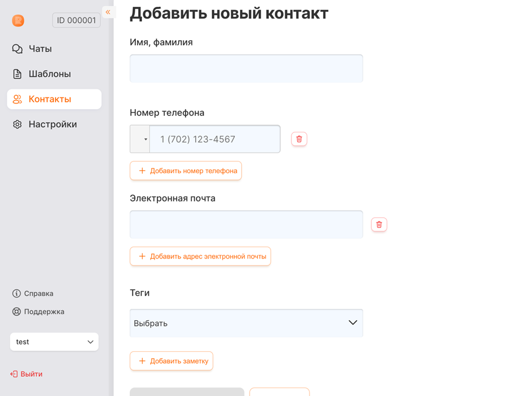This screenshot has height=396, width=532.
Task: Go to Контакты section
Action: [x=54, y=99]
